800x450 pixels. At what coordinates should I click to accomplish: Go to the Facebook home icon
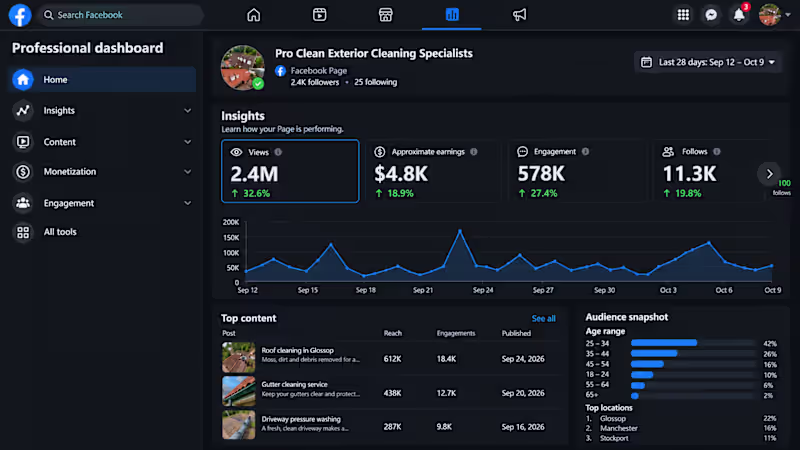[x=254, y=15]
